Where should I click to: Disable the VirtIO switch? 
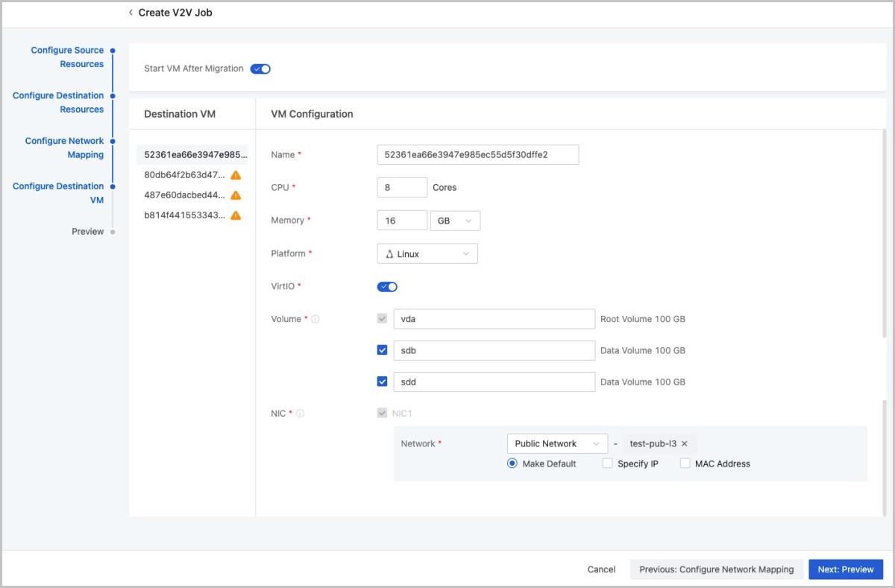[387, 287]
